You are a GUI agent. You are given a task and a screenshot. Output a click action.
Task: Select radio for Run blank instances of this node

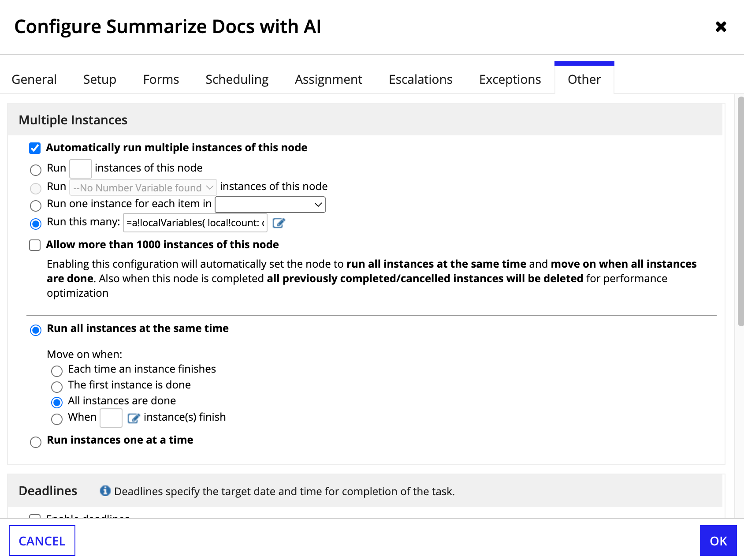coord(36,170)
